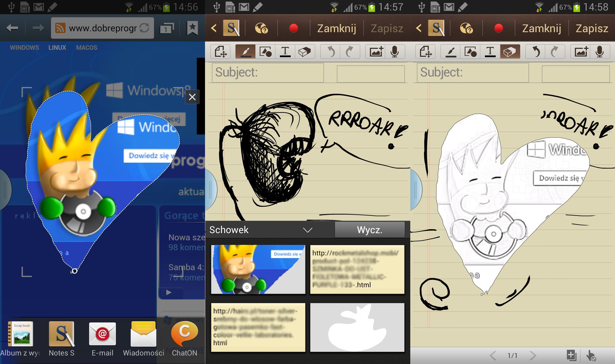Go to next page arrow beside 1/1

coord(533,355)
